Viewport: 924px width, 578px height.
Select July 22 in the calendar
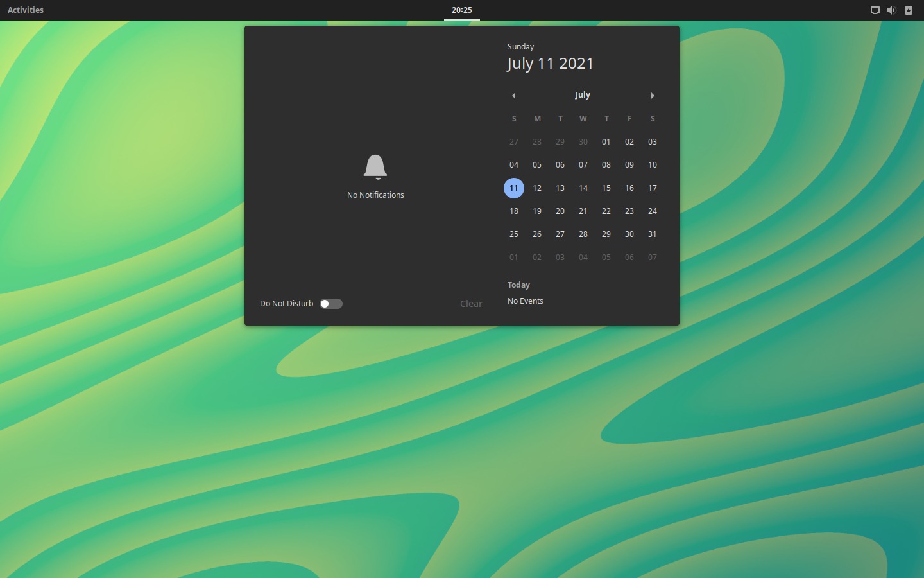(x=606, y=211)
